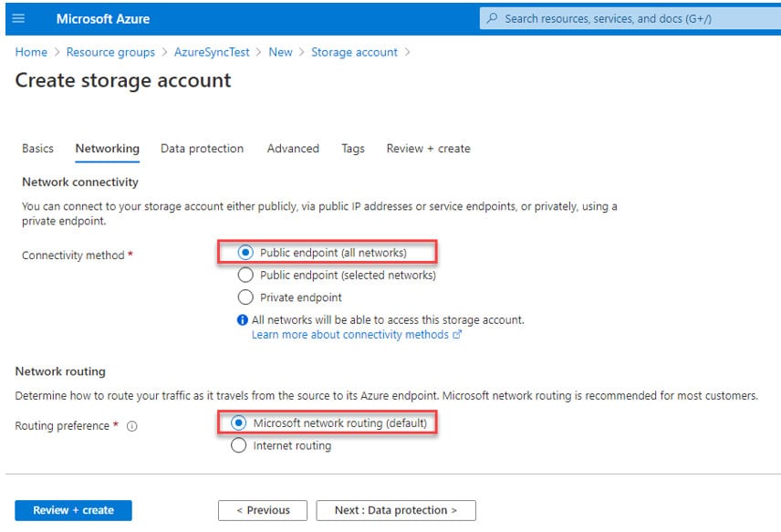Click the Network routing section heading
Viewport: 781px width, 532px height.
60,371
